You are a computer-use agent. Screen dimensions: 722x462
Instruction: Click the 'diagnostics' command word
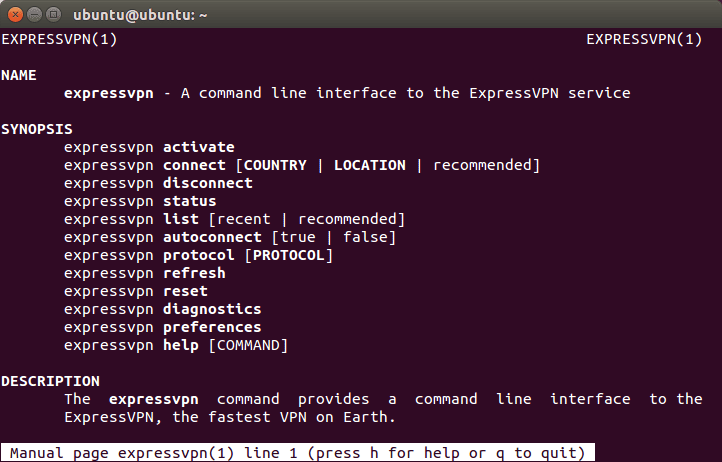tap(212, 309)
